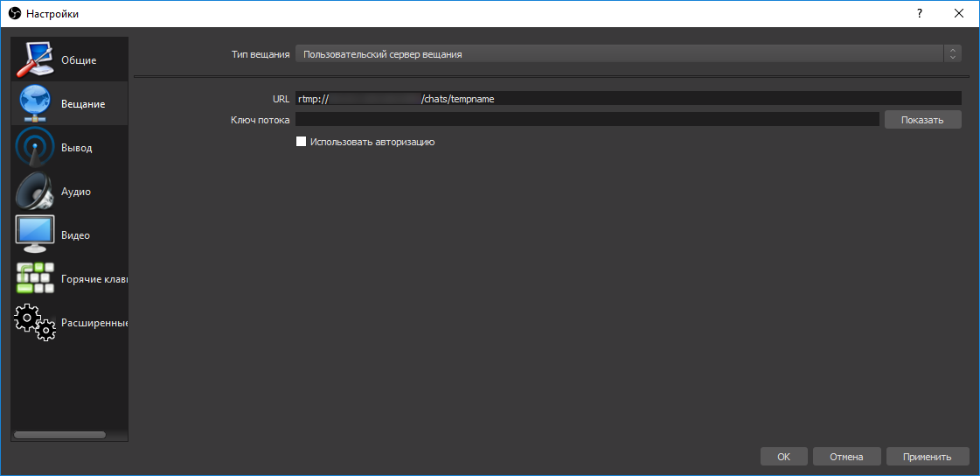Click into the URL input field
The width and height of the screenshot is (980, 476).
tap(628, 98)
